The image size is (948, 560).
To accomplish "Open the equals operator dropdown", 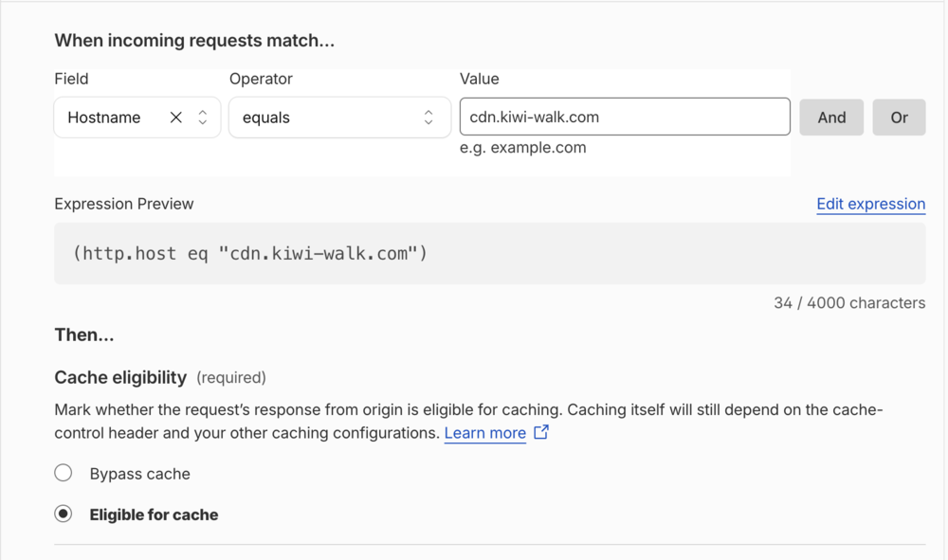I will (339, 117).
